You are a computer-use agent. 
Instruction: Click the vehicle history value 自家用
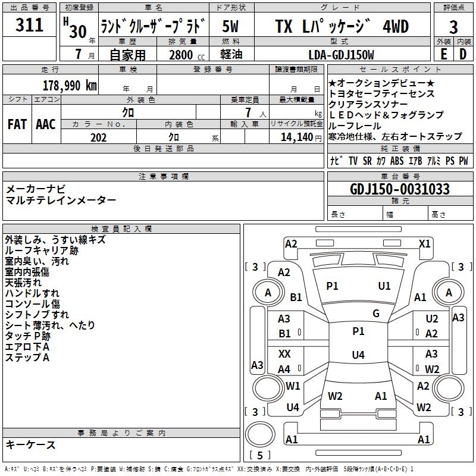coord(127,55)
